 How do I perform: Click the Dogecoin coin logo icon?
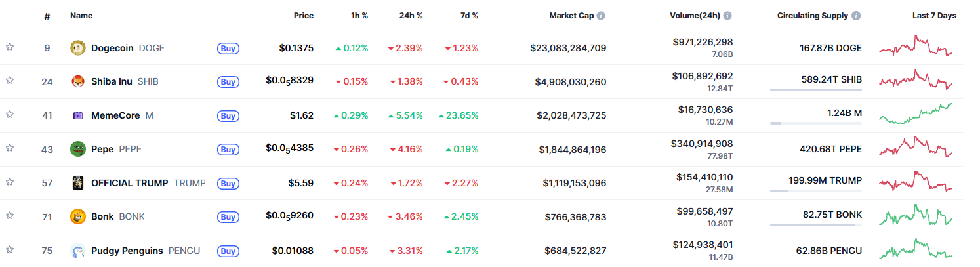tap(78, 48)
